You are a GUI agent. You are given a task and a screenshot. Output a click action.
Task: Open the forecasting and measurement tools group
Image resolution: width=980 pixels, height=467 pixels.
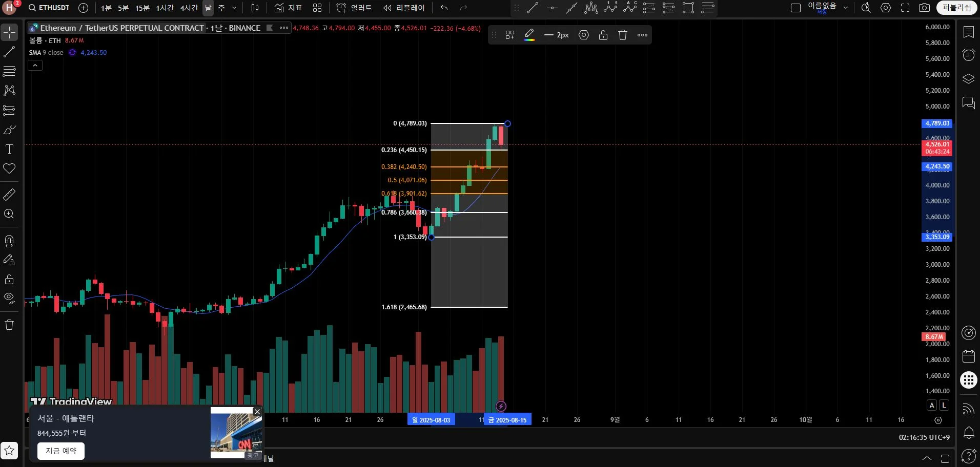click(x=9, y=110)
